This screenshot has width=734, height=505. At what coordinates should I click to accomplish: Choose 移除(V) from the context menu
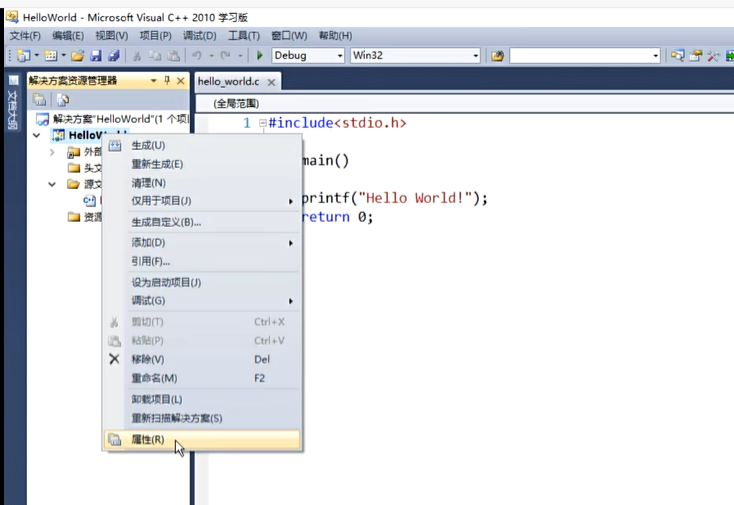202,359
